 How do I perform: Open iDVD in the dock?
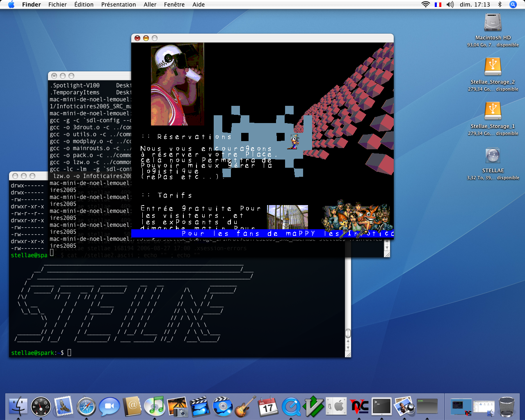tap(223, 406)
